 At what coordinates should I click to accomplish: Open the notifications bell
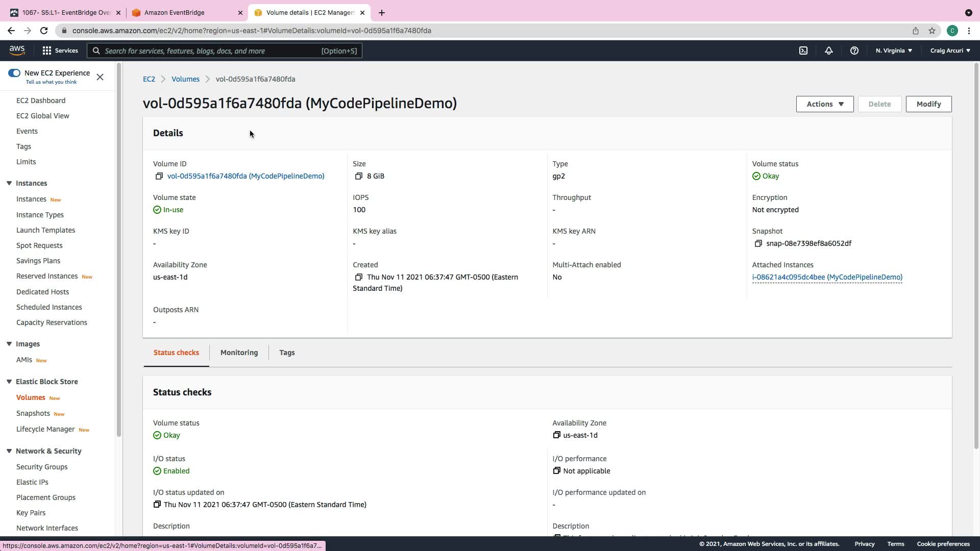(829, 51)
